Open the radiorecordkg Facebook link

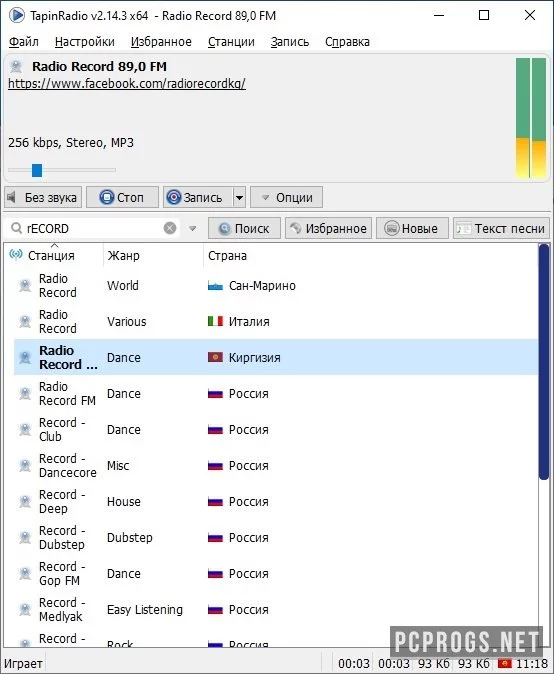[x=127, y=83]
